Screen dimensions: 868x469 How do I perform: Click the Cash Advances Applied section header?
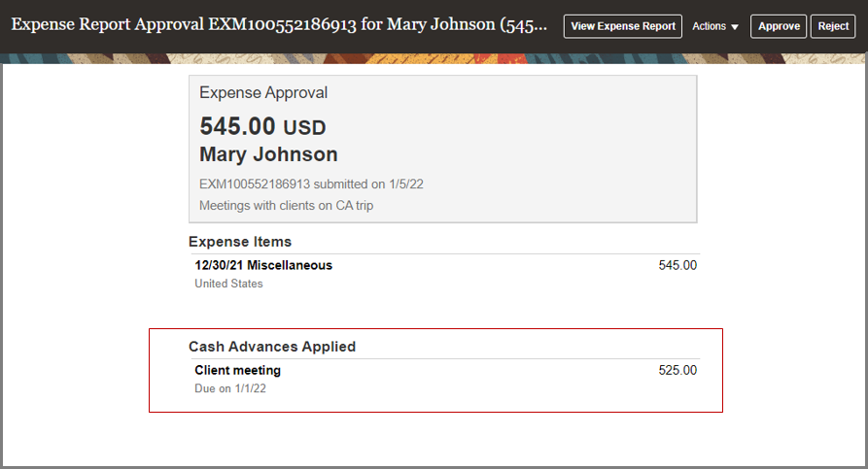pyautogui.click(x=272, y=347)
